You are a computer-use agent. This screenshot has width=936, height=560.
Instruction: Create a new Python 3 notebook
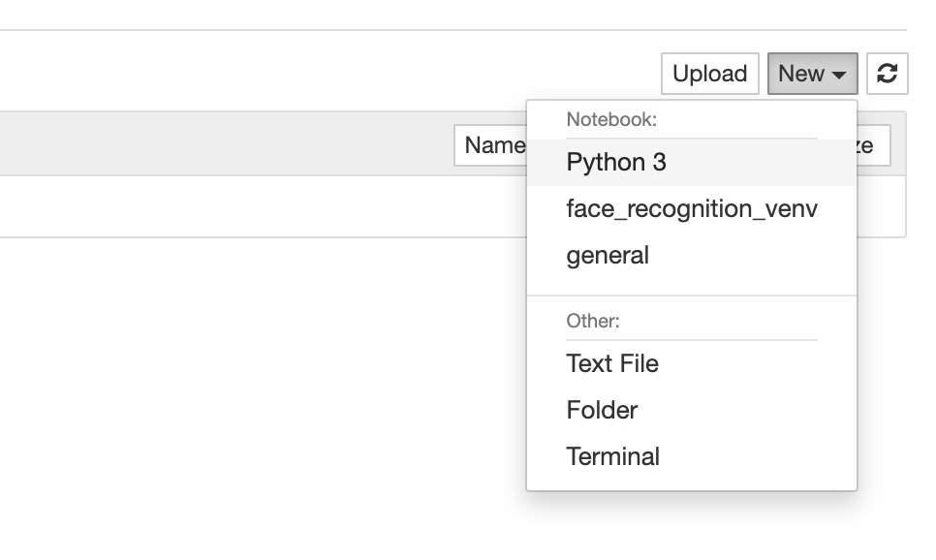tap(616, 163)
